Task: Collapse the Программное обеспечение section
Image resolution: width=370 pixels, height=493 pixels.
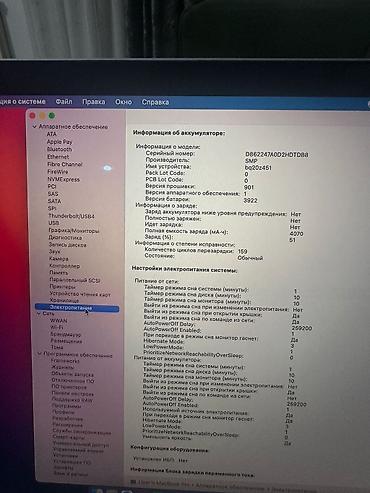Action: [x=40, y=354]
